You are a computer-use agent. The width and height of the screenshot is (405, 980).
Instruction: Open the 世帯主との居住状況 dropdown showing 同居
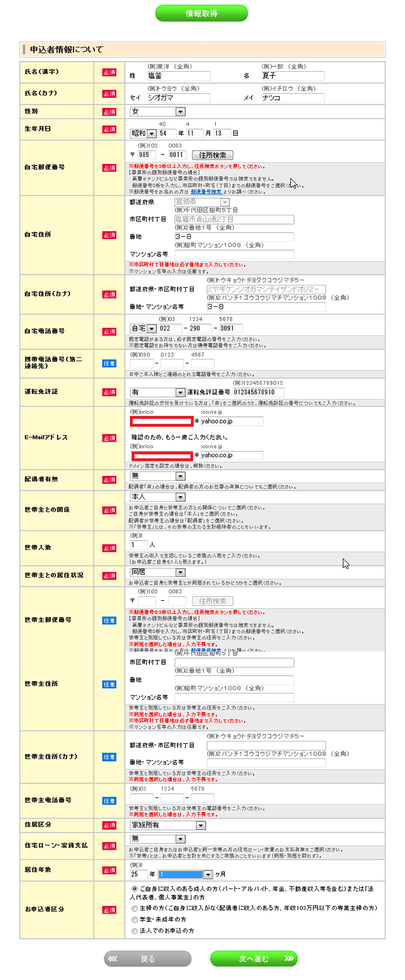pyautogui.click(x=157, y=572)
